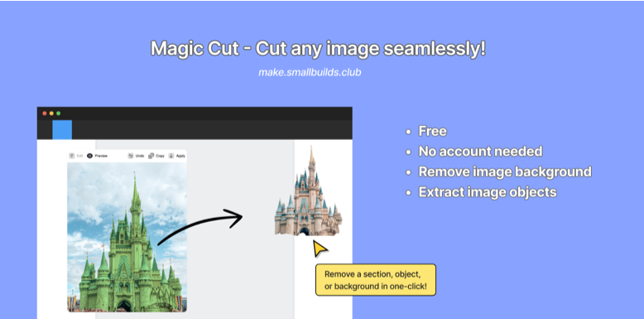
Task: Click the Edit mode icon
Action: click(71, 156)
